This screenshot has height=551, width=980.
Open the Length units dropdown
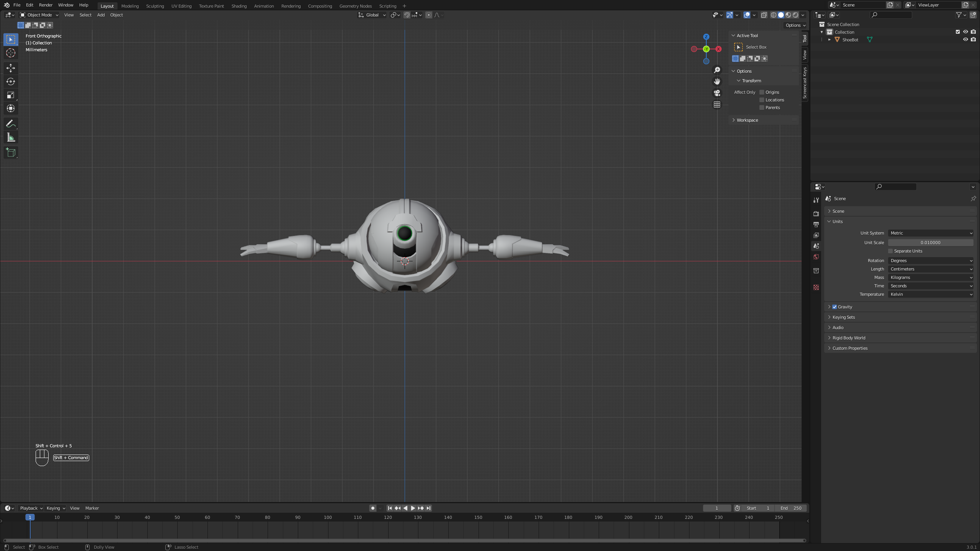[x=930, y=269]
